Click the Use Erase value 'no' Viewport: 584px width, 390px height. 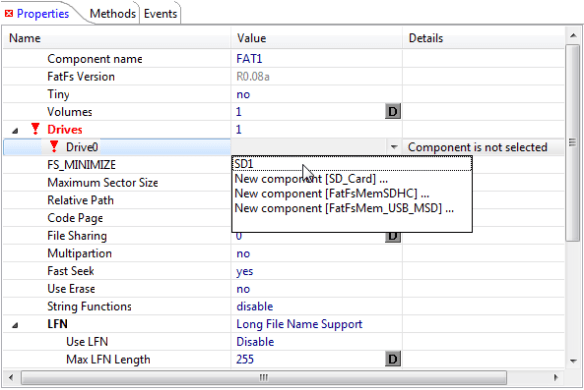(x=243, y=289)
